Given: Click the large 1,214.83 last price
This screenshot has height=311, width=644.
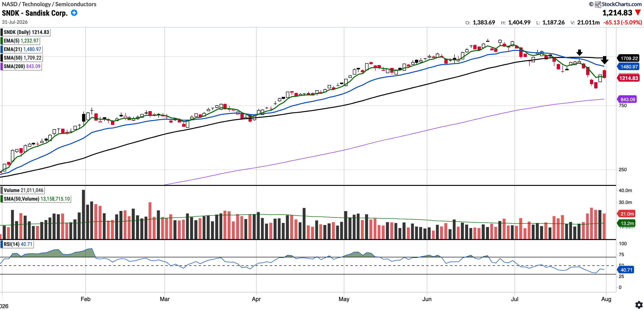Looking at the screenshot, I should [x=617, y=13].
